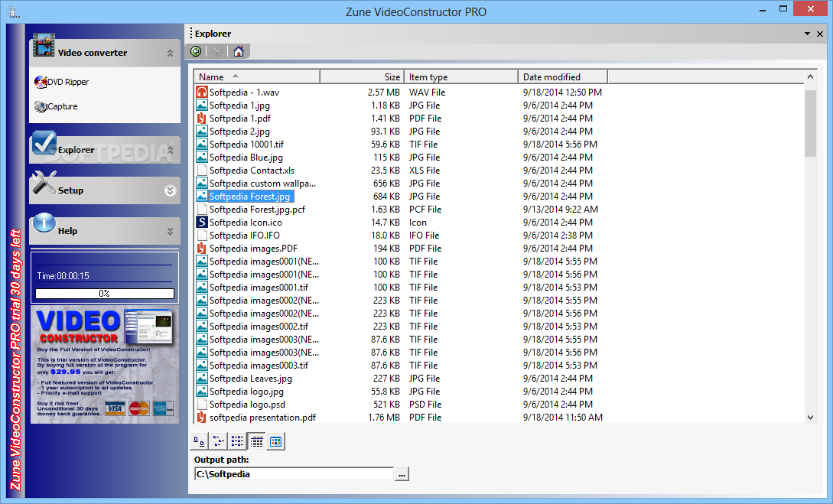
Task: Click the Video converter filmstrip icon
Action: [x=44, y=45]
